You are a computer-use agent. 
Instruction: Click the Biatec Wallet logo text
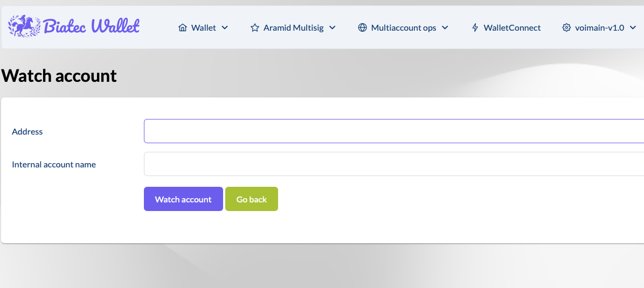pos(91,26)
